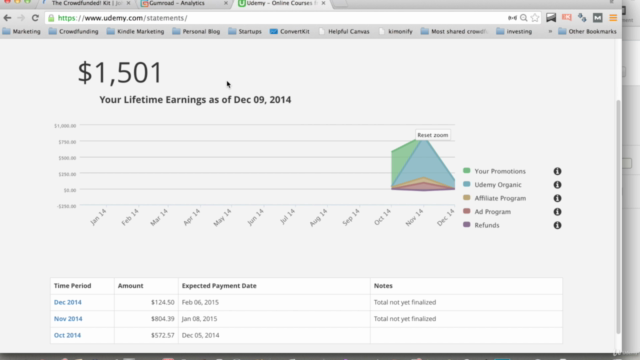640x360 pixels.
Task: Click the green Your Promotions legend swatch
Action: coord(467,171)
